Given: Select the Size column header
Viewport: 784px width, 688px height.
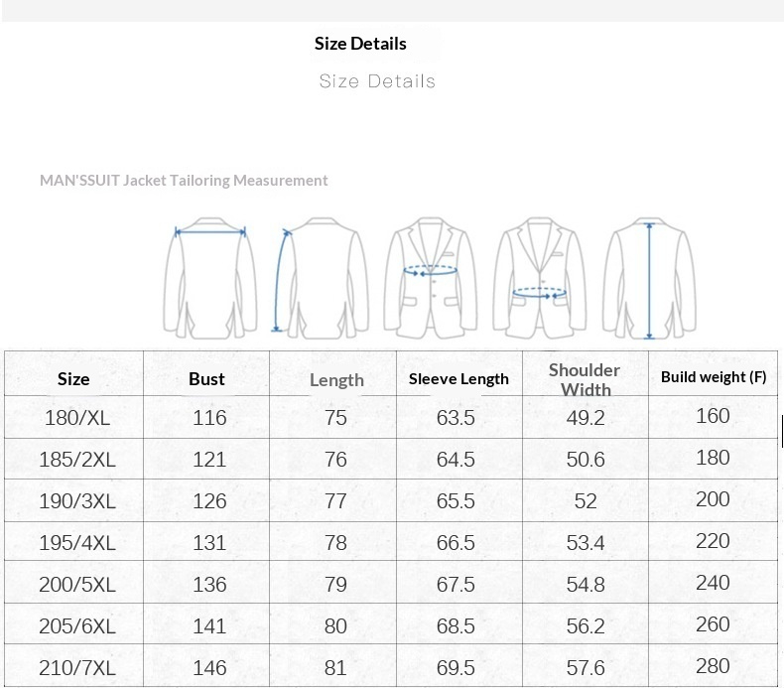Looking at the screenshot, I should pos(73,378).
